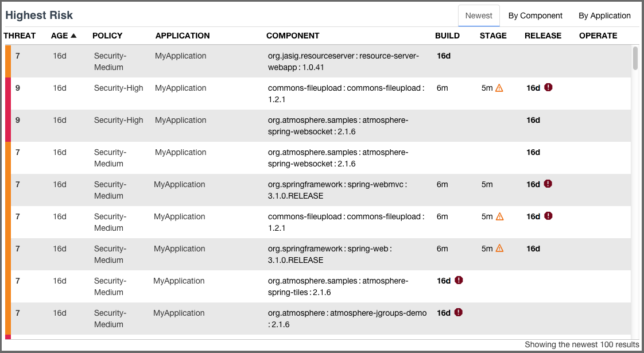
Task: Select the Newest tab
Action: click(479, 16)
